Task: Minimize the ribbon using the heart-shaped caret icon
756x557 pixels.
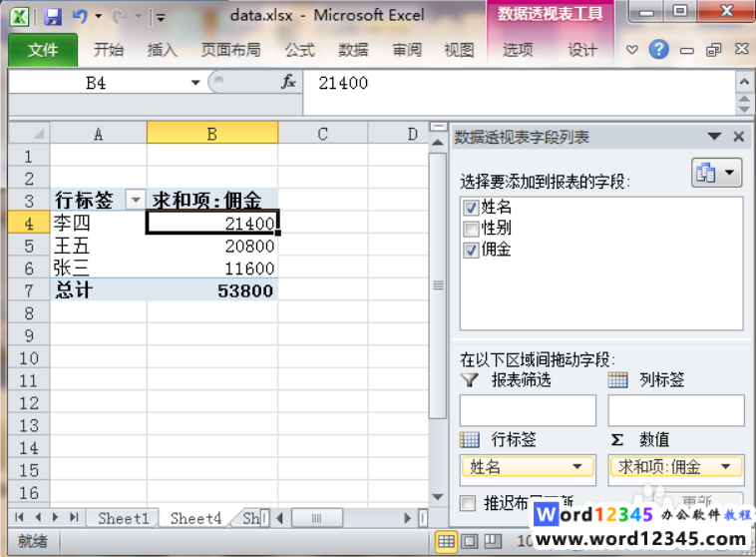Action: coord(631,49)
